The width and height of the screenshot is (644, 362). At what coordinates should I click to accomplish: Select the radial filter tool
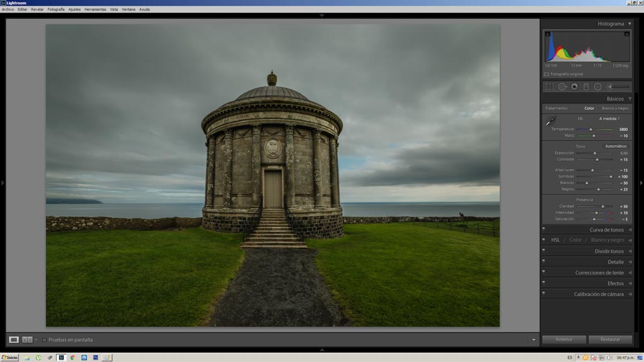click(598, 87)
